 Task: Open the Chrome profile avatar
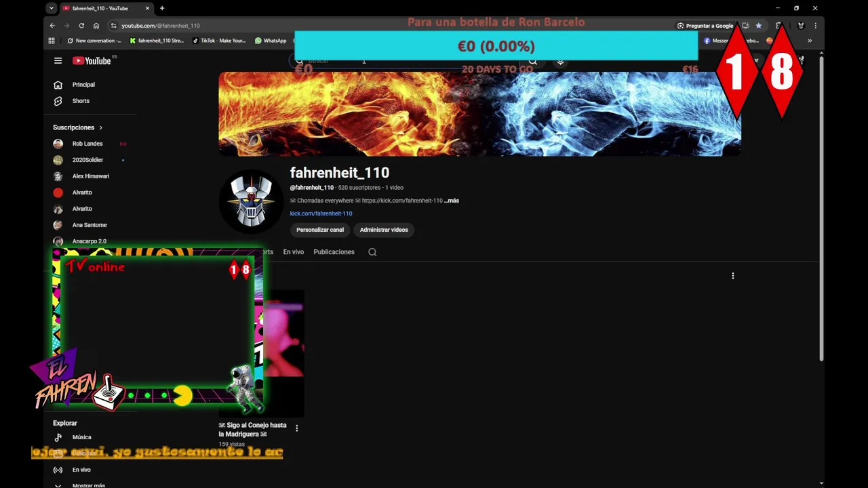click(x=801, y=26)
